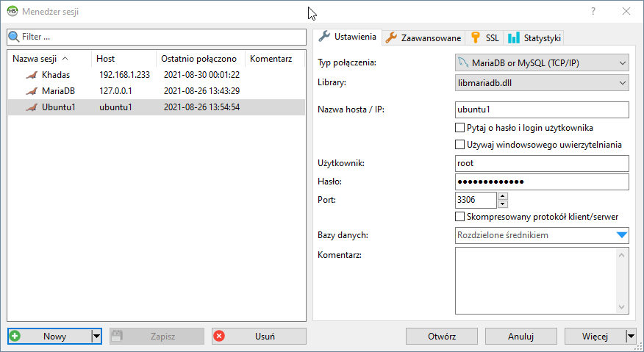Open the 'Bazy danych' dropdown list

point(622,235)
